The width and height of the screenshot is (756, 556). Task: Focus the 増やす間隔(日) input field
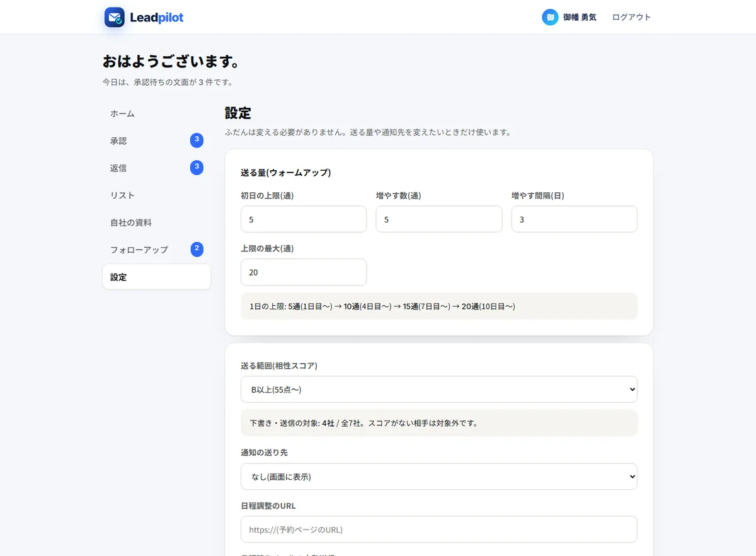pyautogui.click(x=575, y=219)
